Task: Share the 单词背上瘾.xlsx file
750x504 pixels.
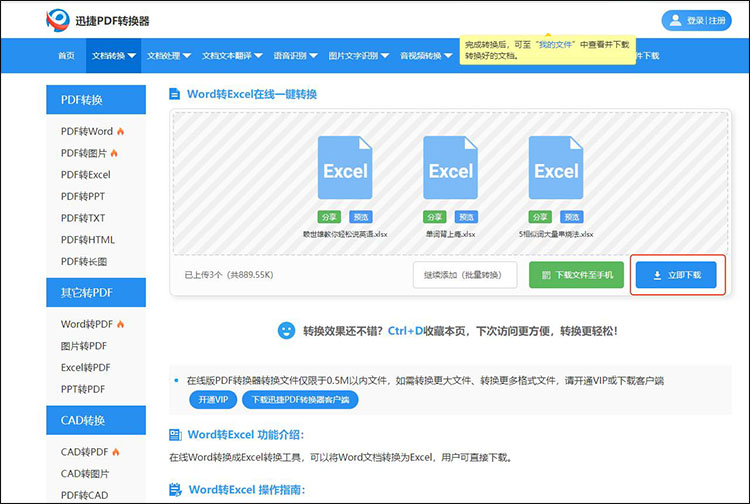Action: (x=434, y=217)
